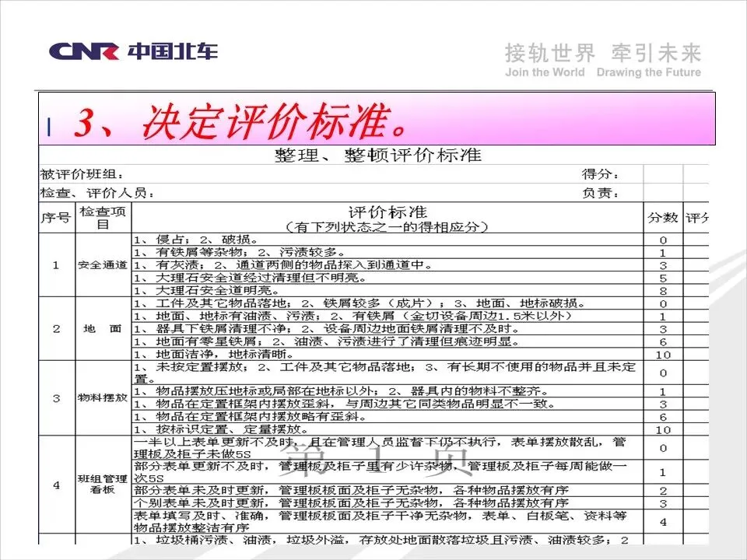Click the score 4 for 表单填写及时、准确
This screenshot has width=747, height=560.
point(663,522)
